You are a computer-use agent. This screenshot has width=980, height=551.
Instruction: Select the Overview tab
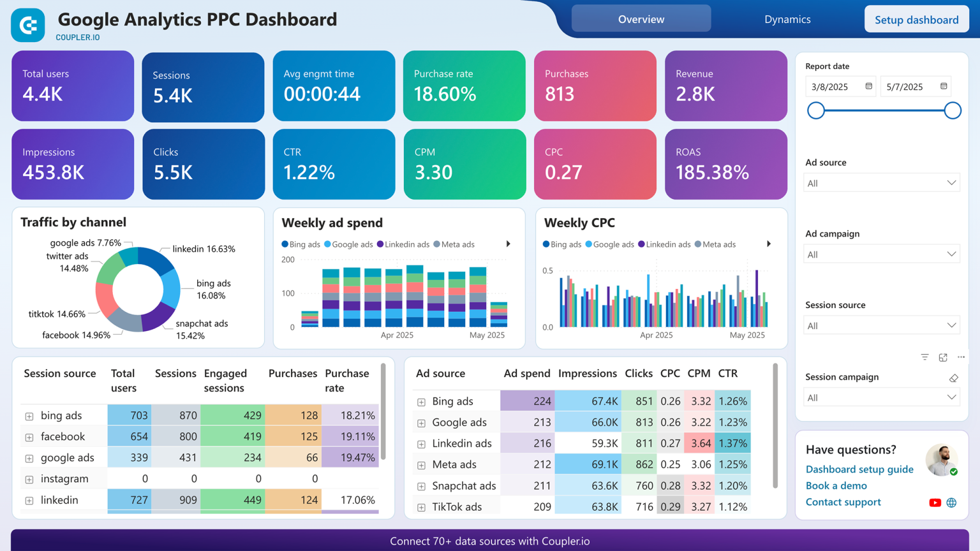click(641, 18)
